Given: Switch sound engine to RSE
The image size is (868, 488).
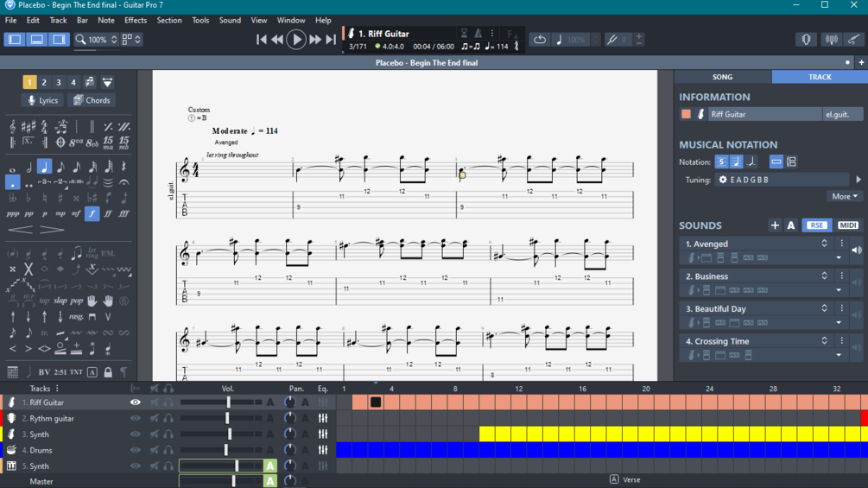Looking at the screenshot, I should pyautogui.click(x=817, y=225).
